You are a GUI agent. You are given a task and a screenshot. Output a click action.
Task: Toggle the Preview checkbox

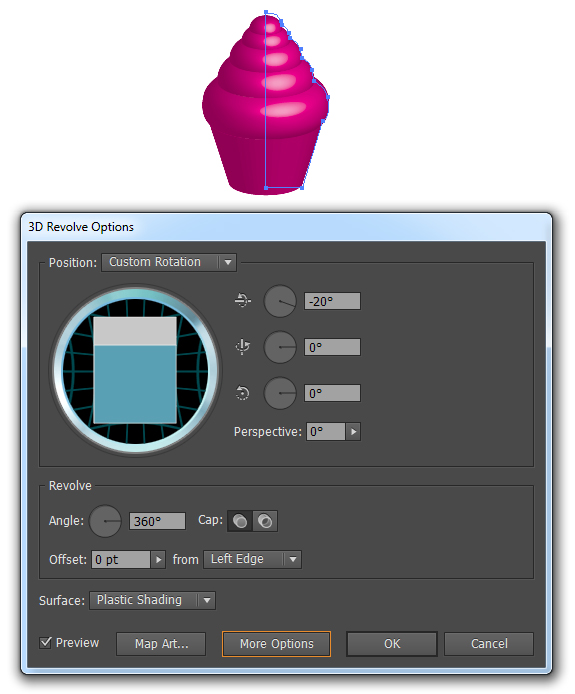45,643
